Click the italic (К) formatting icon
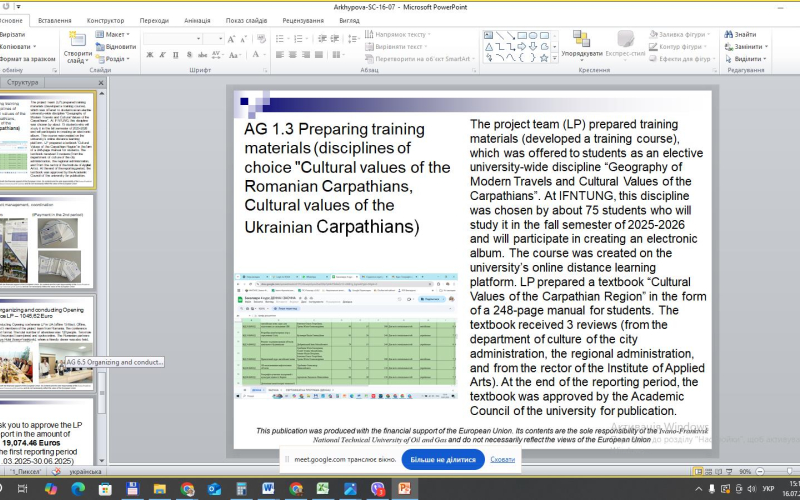800x500 pixels. pyautogui.click(x=162, y=55)
